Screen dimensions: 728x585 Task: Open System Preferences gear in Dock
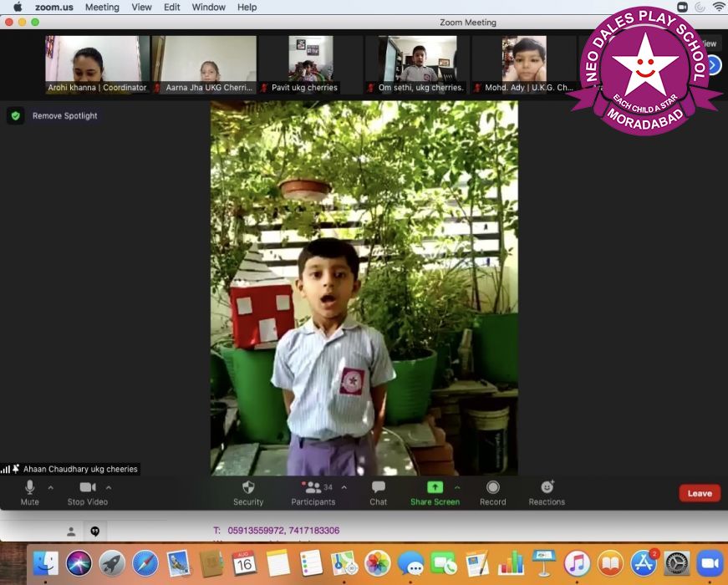coord(676,563)
